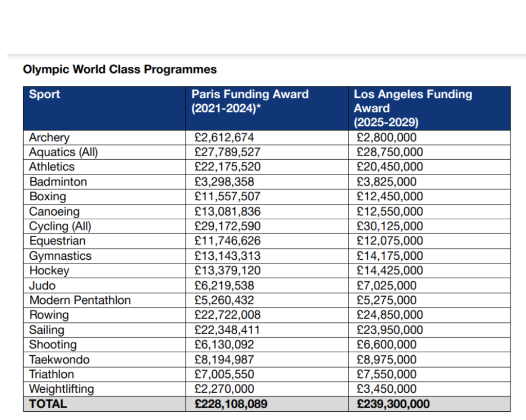Select the Boxing Paris amount £11,557,507
526x420 pixels.
[x=228, y=197]
